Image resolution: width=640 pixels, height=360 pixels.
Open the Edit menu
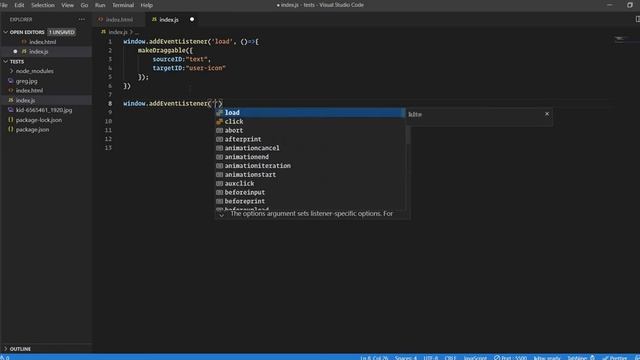[19, 5]
